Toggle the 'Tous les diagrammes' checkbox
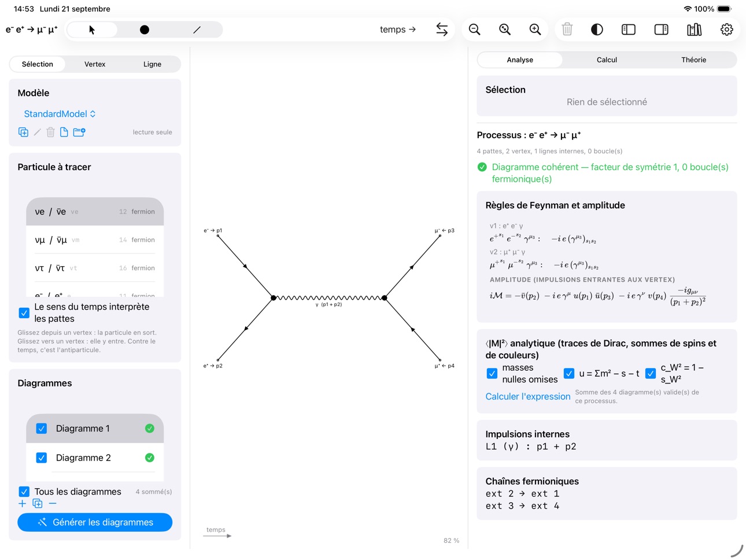The width and height of the screenshot is (746, 560). [x=24, y=492]
